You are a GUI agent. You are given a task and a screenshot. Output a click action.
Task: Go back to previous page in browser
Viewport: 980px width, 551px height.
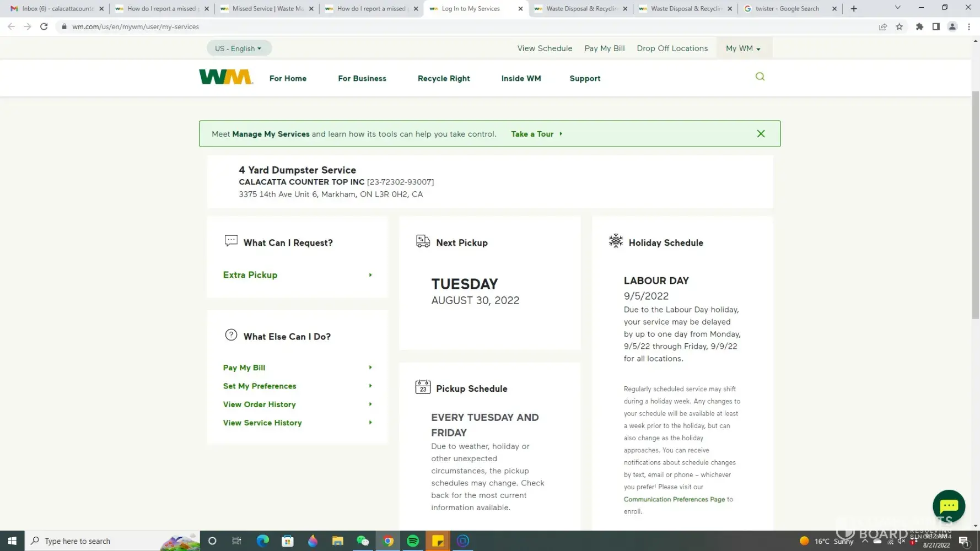(x=11, y=26)
